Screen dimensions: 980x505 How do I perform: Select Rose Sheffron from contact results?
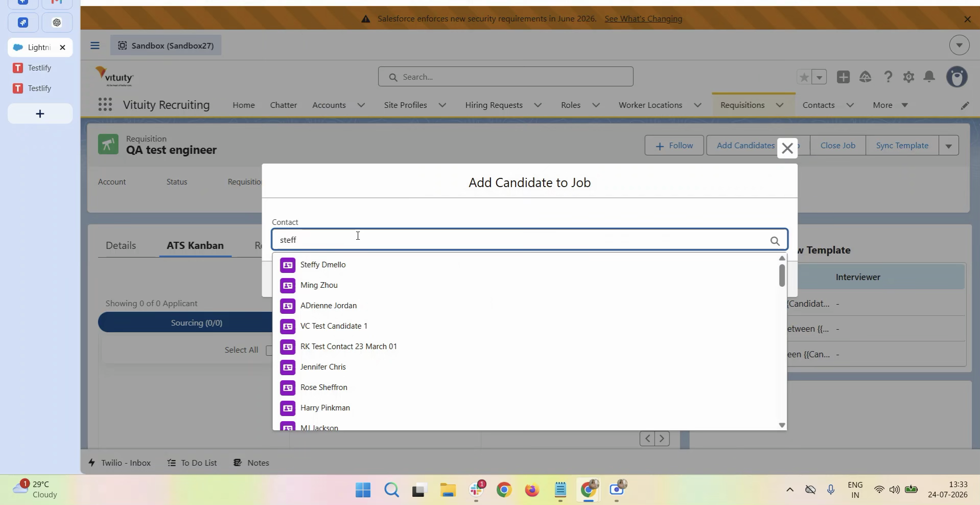(x=525, y=387)
